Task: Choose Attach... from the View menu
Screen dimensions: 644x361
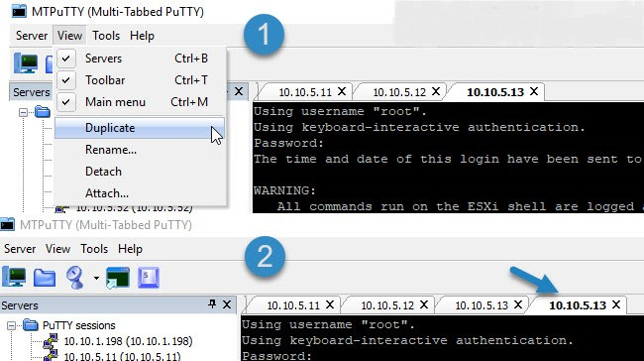Action: (140, 193)
